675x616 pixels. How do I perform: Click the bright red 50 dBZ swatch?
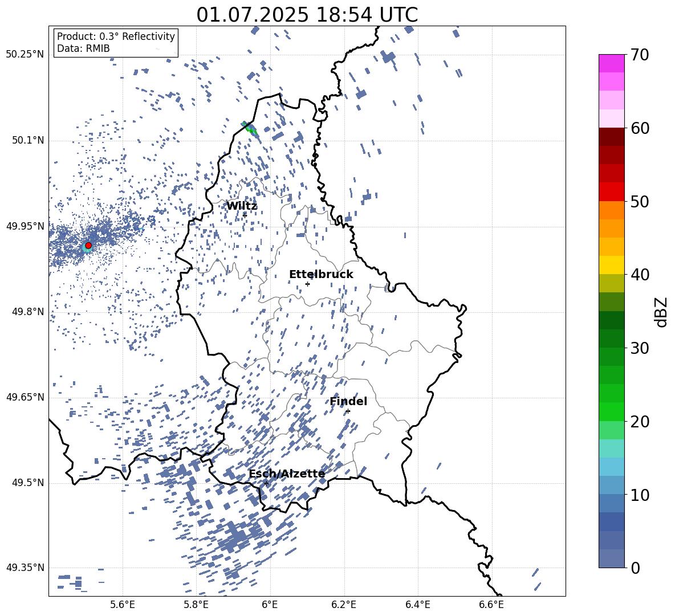click(x=611, y=191)
